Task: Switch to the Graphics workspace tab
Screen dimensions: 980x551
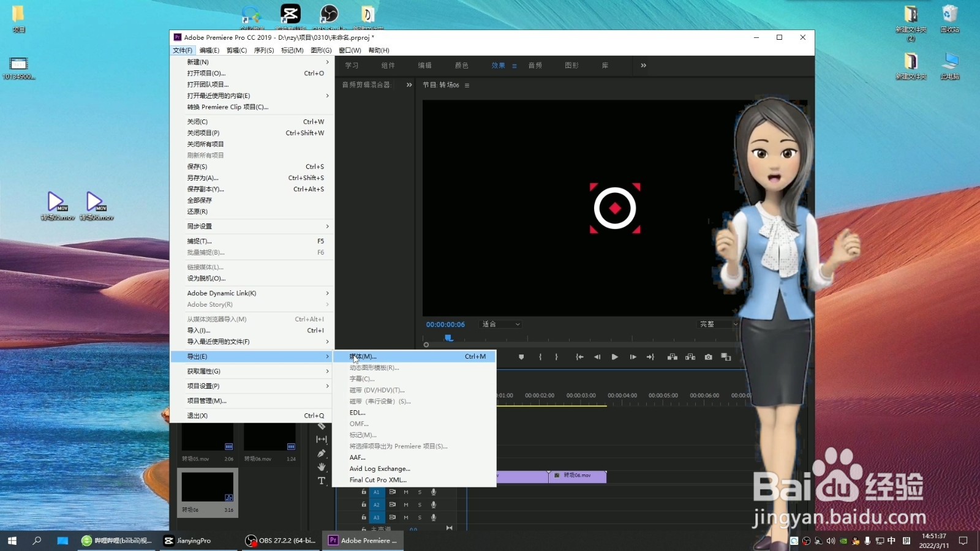Action: 572,66
